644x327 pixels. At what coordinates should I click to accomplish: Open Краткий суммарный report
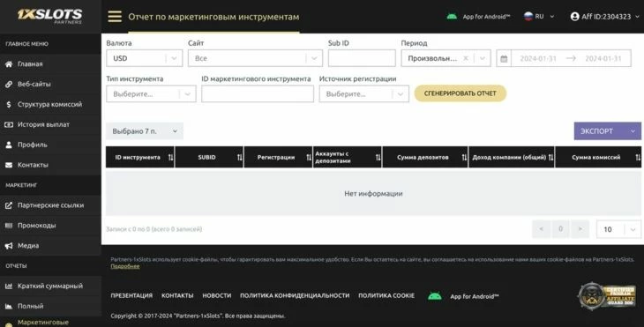[x=50, y=286]
